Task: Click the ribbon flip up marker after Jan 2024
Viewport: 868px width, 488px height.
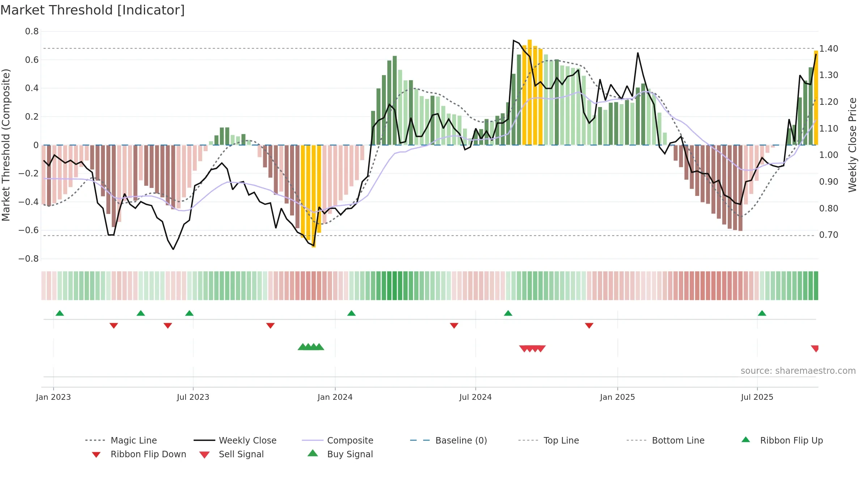Action: (352, 313)
